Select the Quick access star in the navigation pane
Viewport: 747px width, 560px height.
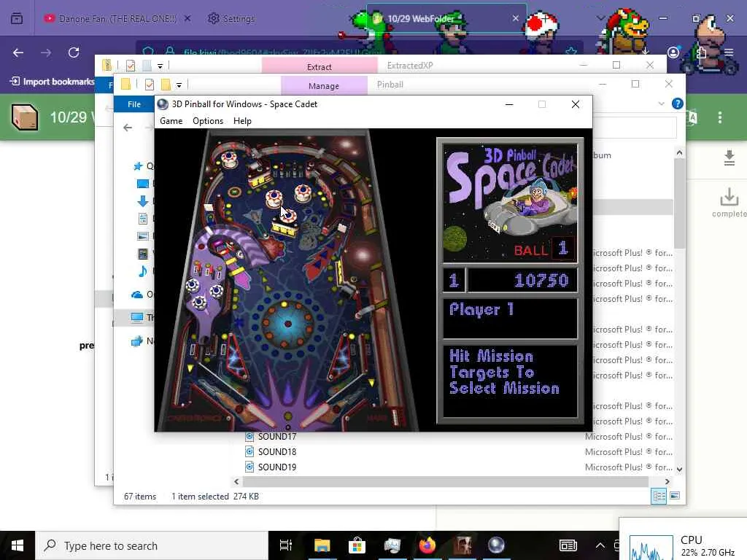click(x=138, y=166)
